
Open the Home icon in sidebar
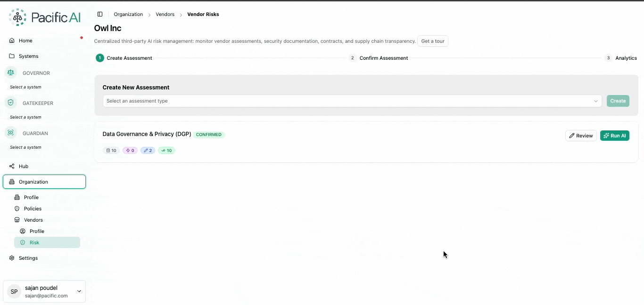tap(12, 40)
